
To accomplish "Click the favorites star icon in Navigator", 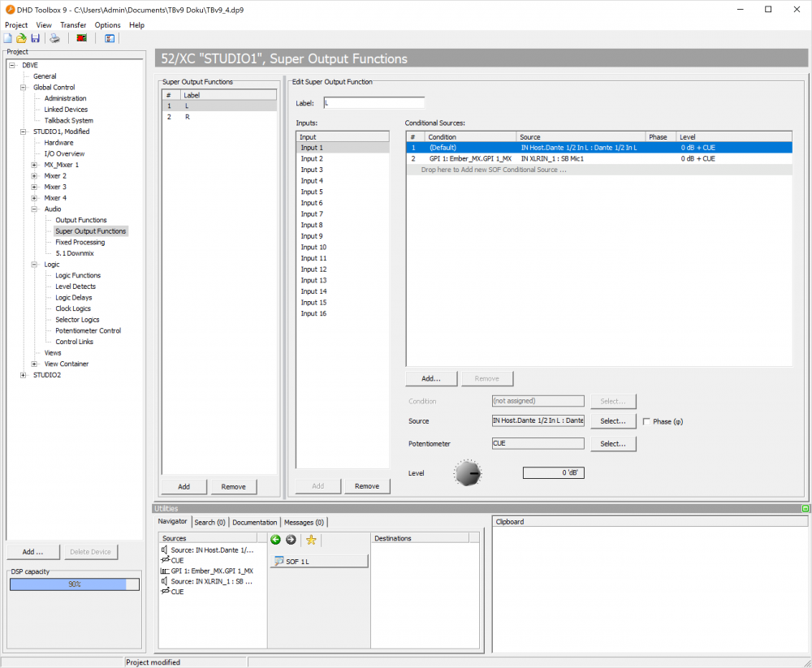I will 311,540.
